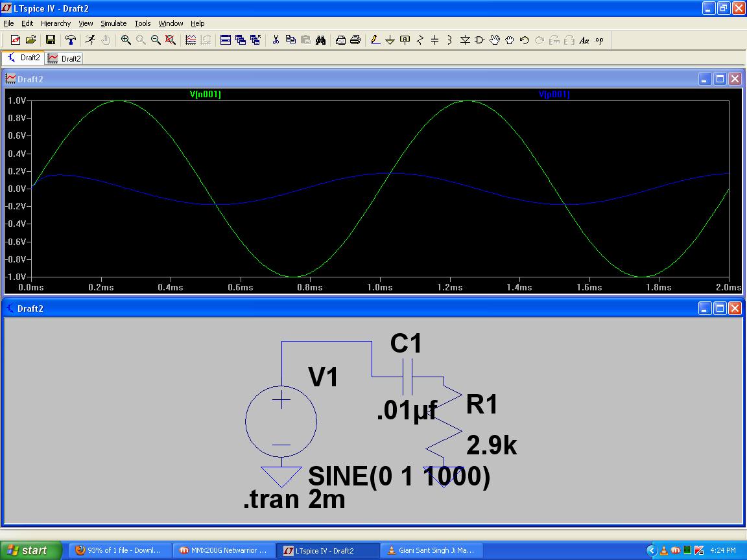Create a new schematic from the toolbar

[16, 40]
